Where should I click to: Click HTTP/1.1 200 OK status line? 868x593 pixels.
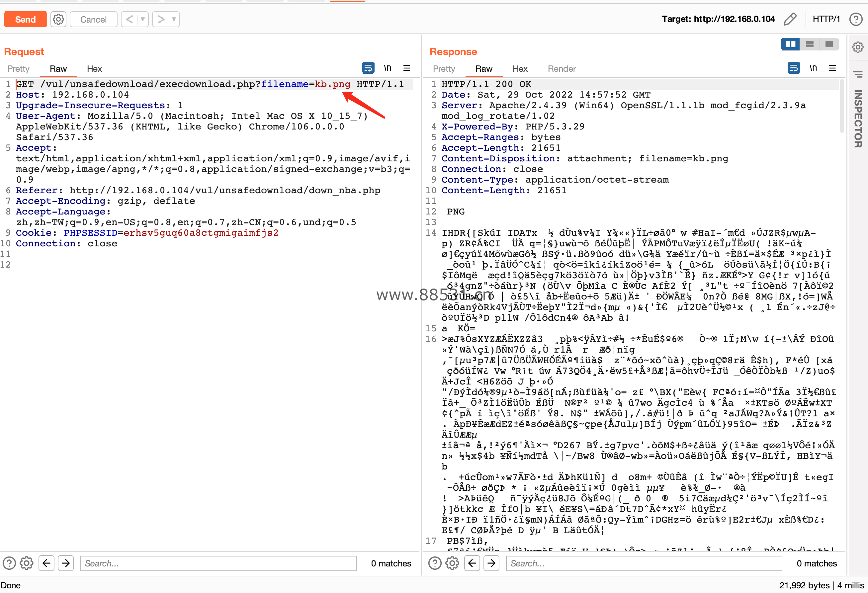coord(486,84)
